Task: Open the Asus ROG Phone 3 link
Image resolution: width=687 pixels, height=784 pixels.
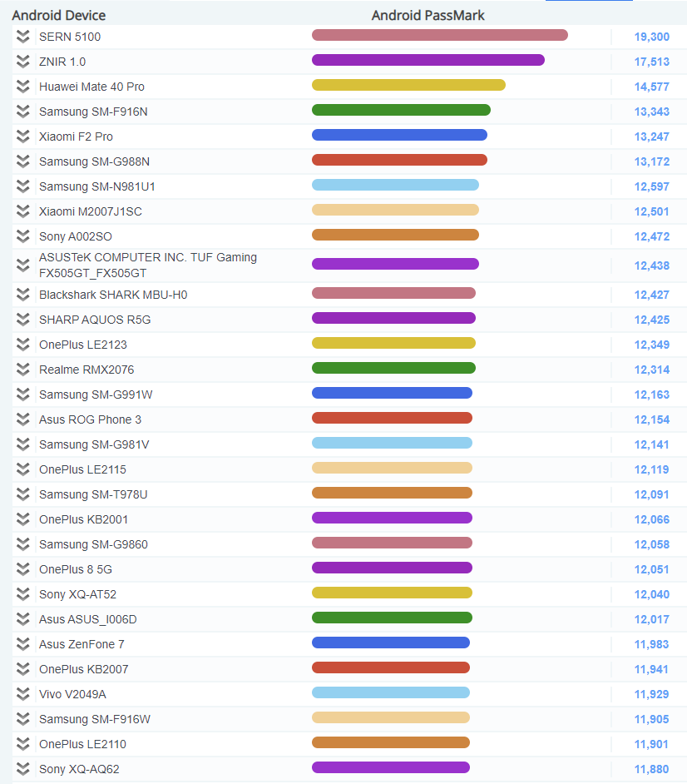Action: (91, 420)
